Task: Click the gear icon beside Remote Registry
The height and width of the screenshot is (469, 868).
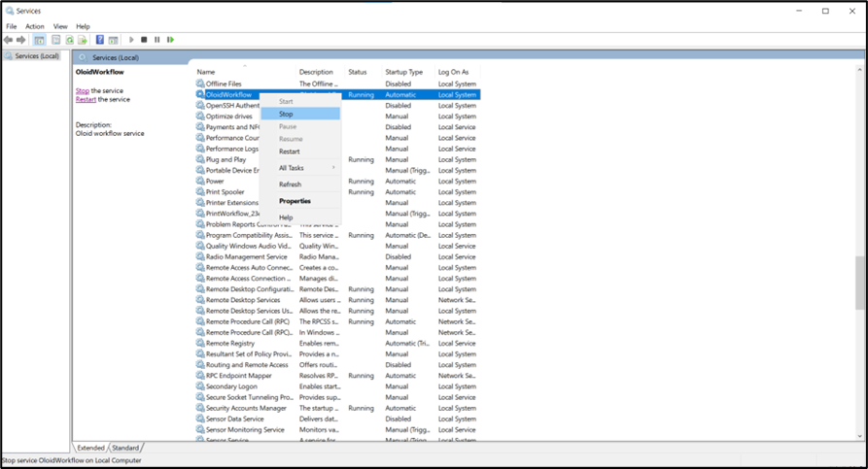Action: pyautogui.click(x=200, y=343)
